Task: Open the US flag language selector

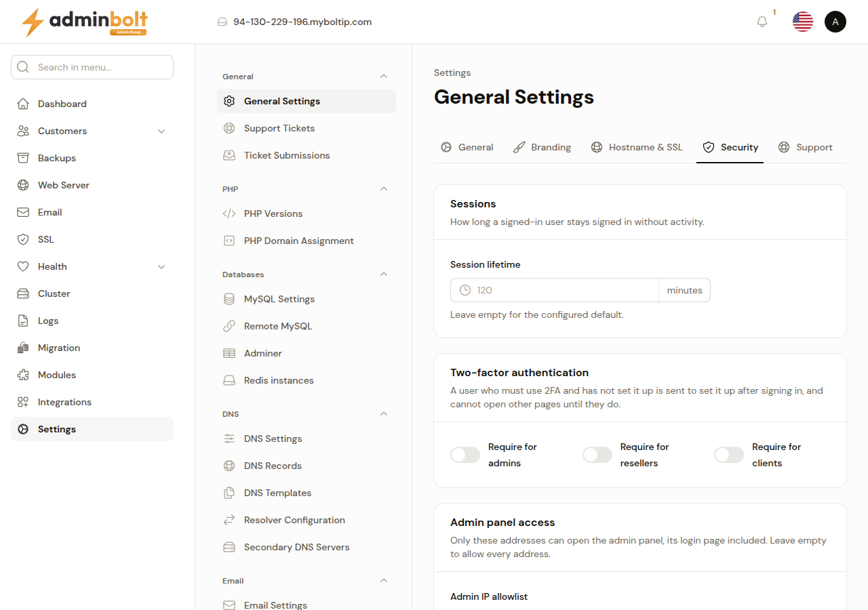Action: click(x=803, y=22)
